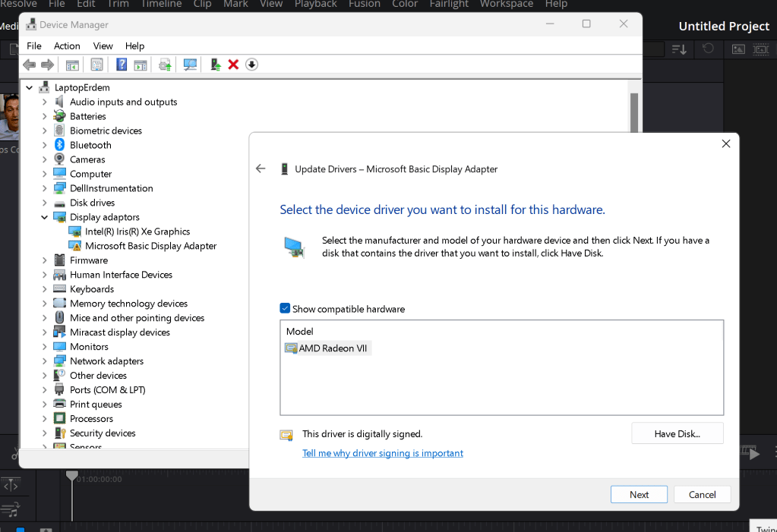
Task: Close the Update Drivers dialog with X
Action: tap(726, 143)
